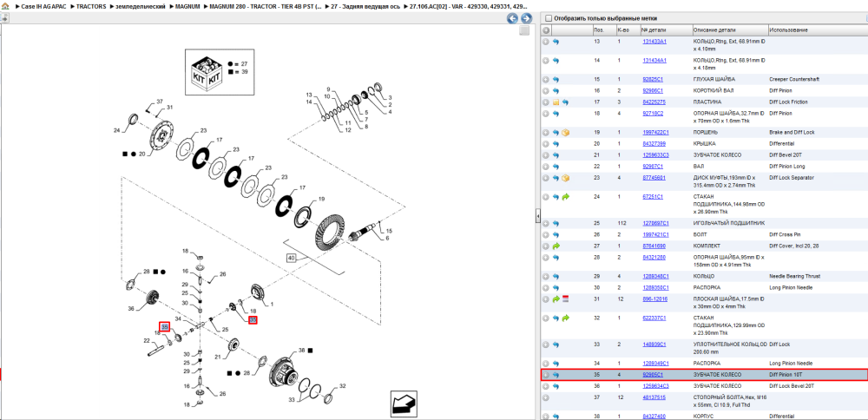Click the blue arrow icon in row 20 КРЫШКА
Screen dimensions: 868x420
point(556,144)
